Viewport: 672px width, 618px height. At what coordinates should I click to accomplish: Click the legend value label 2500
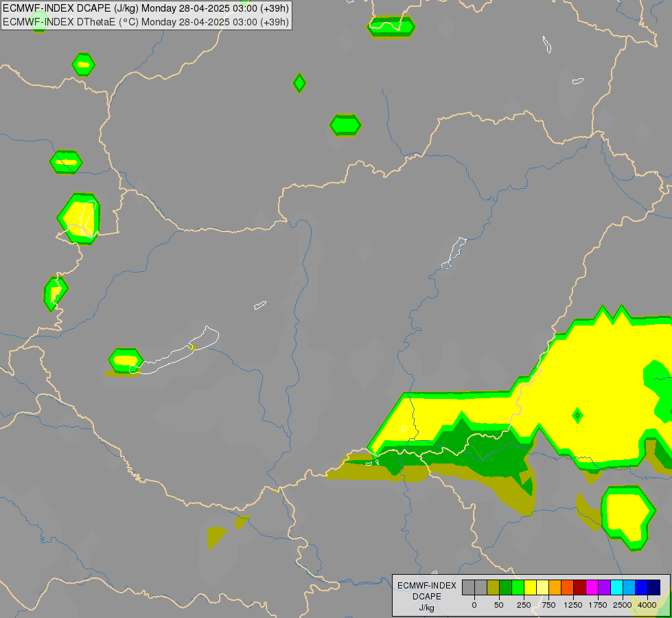(x=623, y=605)
